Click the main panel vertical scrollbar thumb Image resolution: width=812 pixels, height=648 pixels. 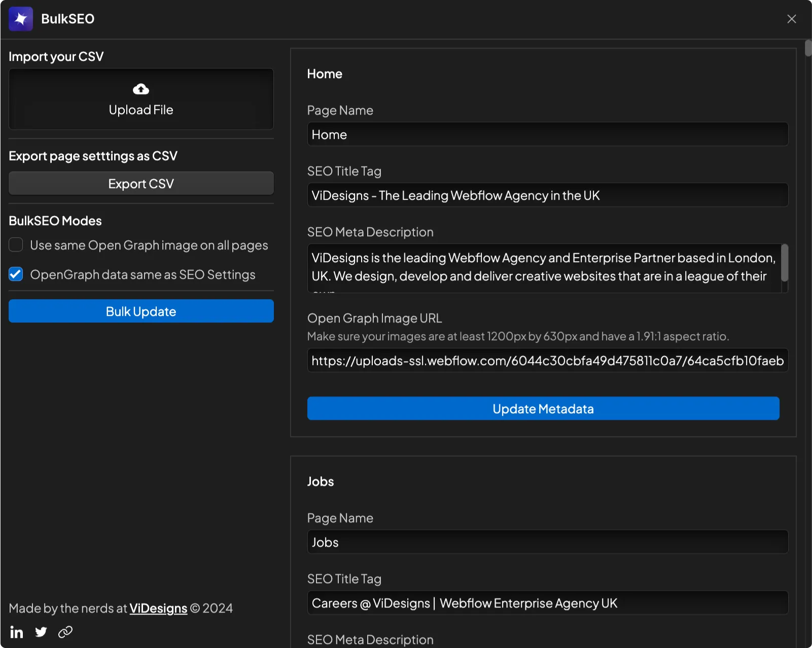click(808, 48)
